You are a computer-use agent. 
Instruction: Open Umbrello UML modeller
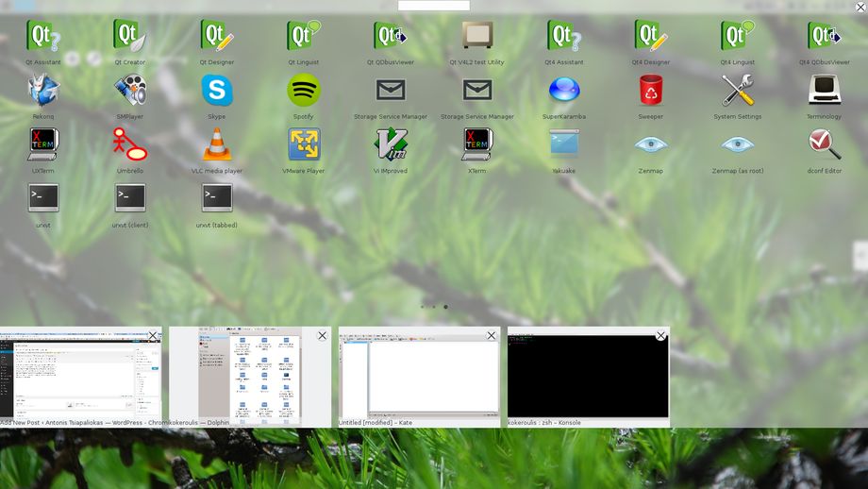[x=130, y=144]
